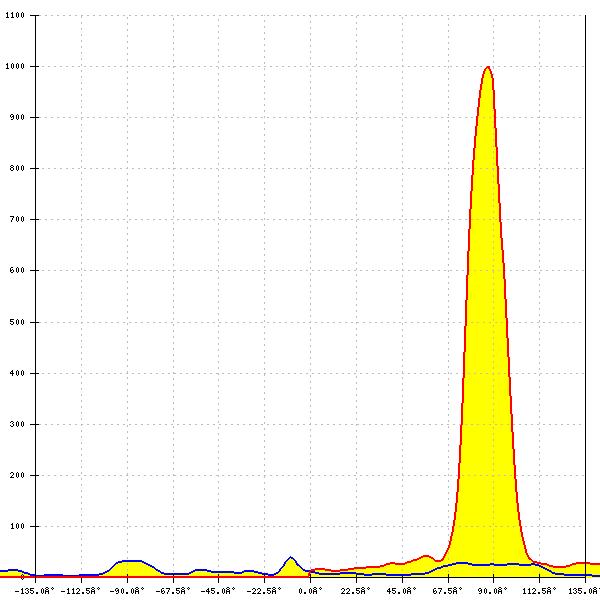This screenshot has width=600, height=600.
Task: Click the 1000 y-axis label
Action: pyautogui.click(x=15, y=66)
